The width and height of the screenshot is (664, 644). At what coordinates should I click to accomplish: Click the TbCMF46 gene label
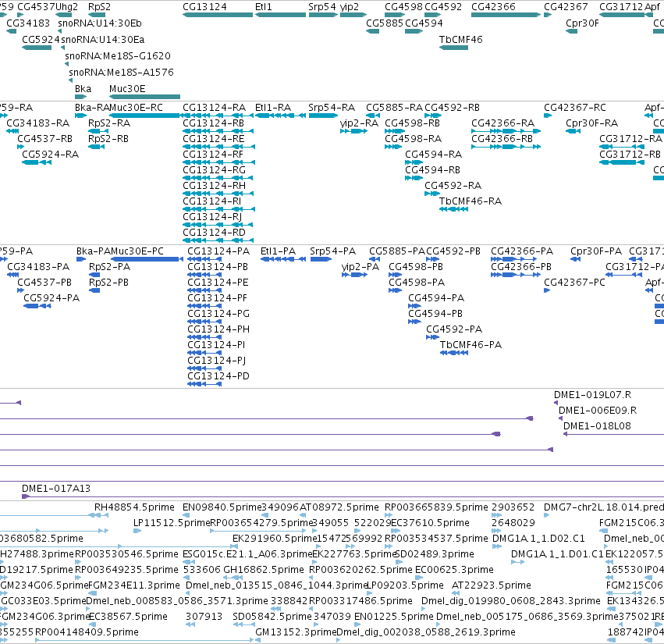click(460, 40)
